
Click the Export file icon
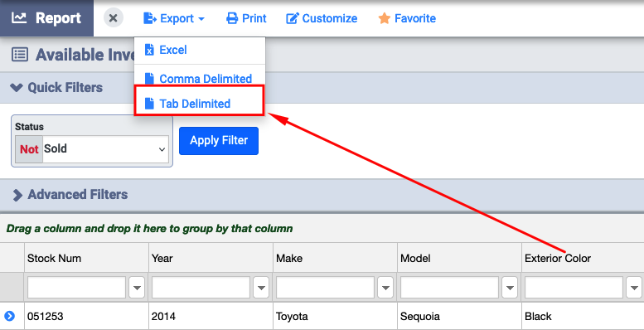click(149, 18)
